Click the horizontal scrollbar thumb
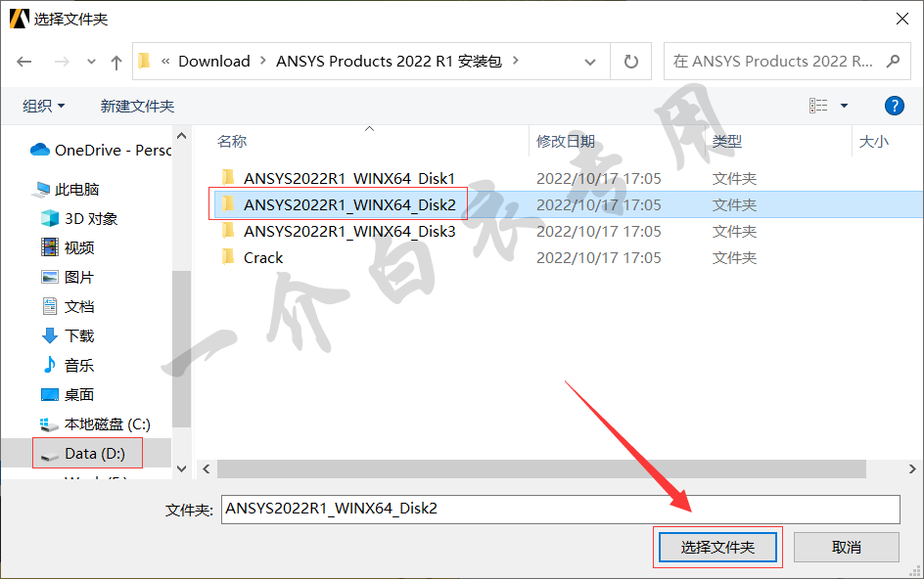 pos(541,468)
